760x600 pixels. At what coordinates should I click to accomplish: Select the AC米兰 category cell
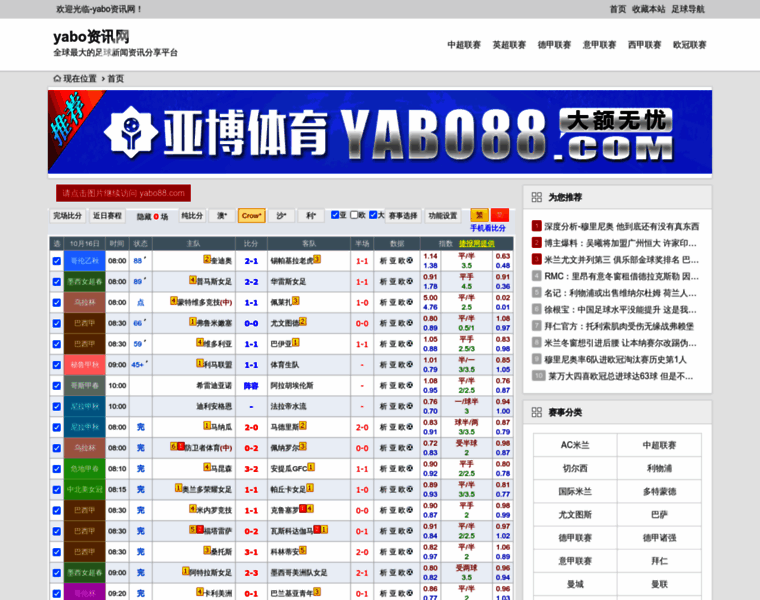pyautogui.click(x=575, y=445)
